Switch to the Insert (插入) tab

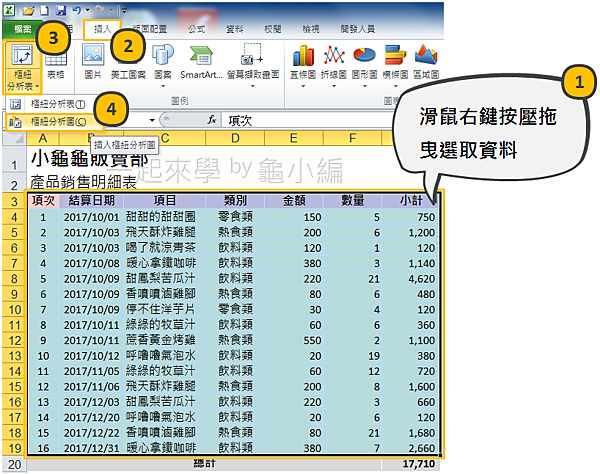click(102, 29)
